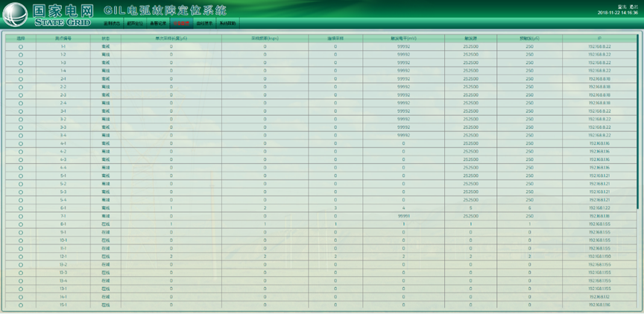Tick the radio button for row 12-1

(21, 257)
